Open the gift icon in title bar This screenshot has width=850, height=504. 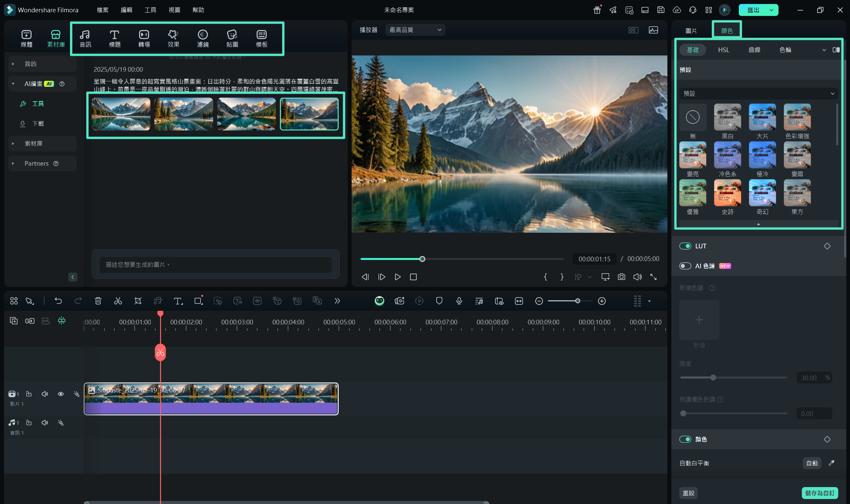(597, 10)
